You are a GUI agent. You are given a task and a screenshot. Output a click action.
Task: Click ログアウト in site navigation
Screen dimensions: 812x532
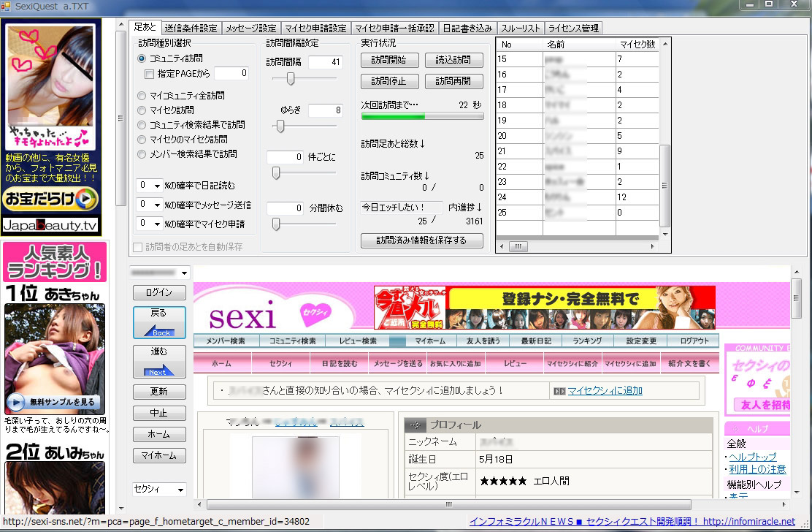[694, 341]
